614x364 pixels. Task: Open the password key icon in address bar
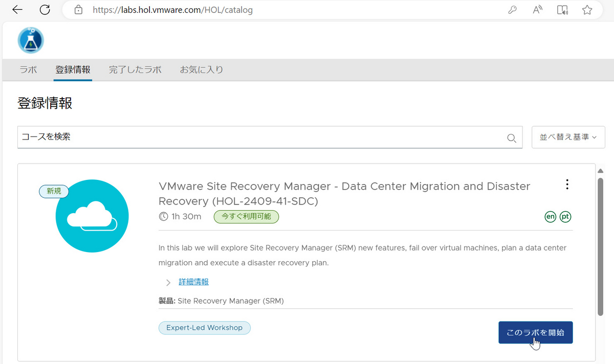tap(513, 10)
